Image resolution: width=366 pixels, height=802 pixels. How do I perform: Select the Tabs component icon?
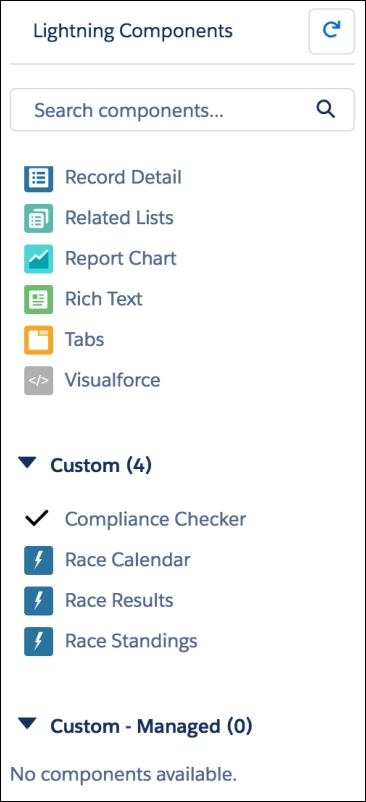tap(38, 340)
